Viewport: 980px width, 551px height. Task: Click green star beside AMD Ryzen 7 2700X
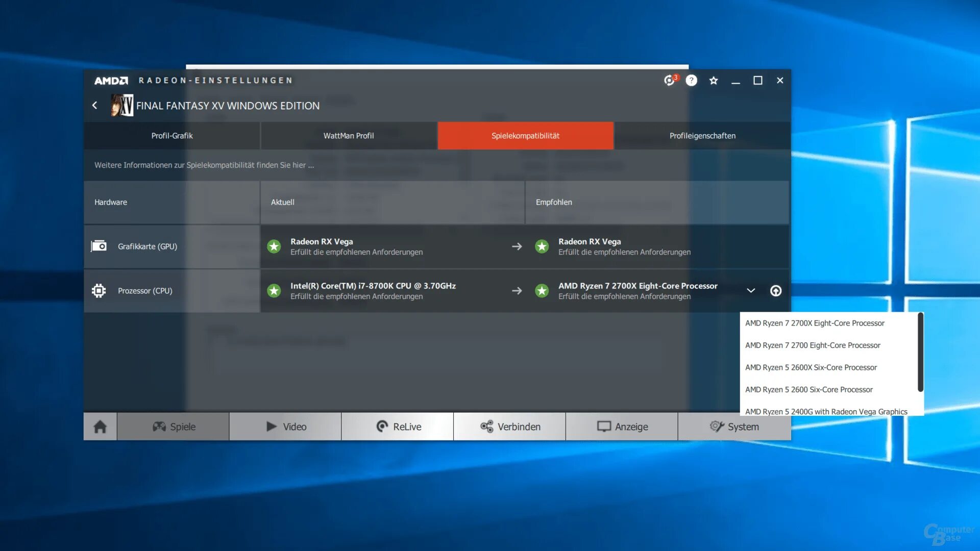pos(542,291)
